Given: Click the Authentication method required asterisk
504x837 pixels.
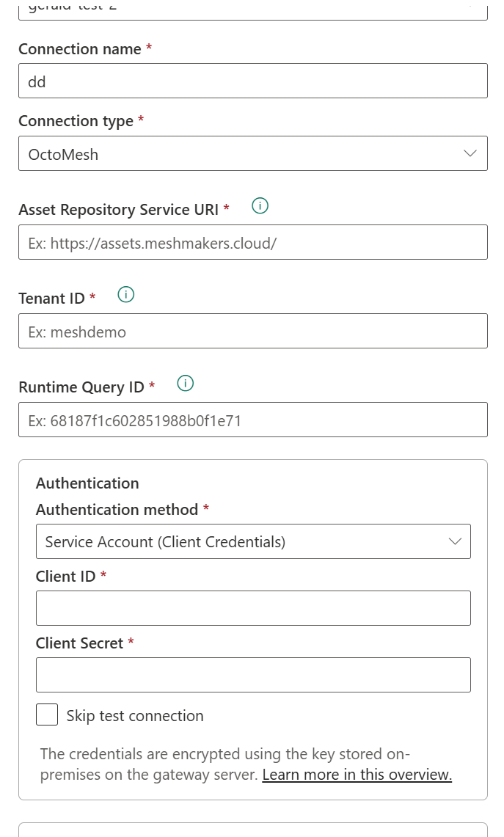Looking at the screenshot, I should (x=205, y=509).
